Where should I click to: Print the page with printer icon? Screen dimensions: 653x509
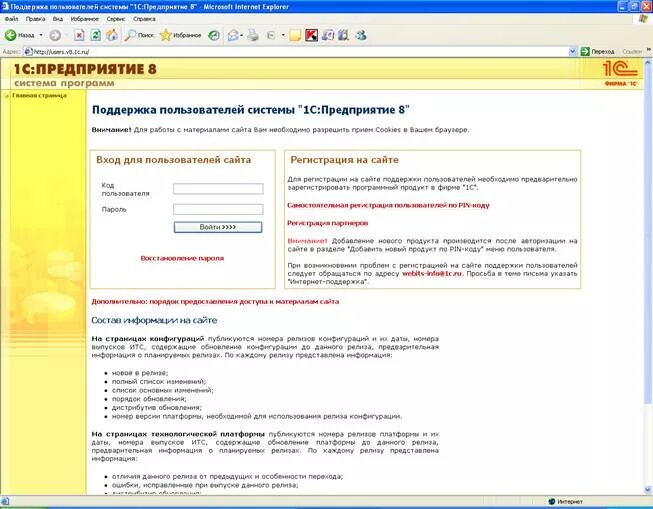tap(253, 35)
